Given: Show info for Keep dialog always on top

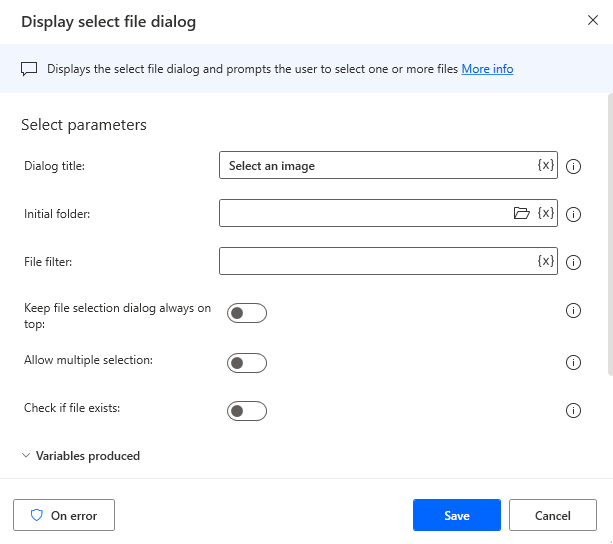Looking at the screenshot, I should (x=574, y=311).
